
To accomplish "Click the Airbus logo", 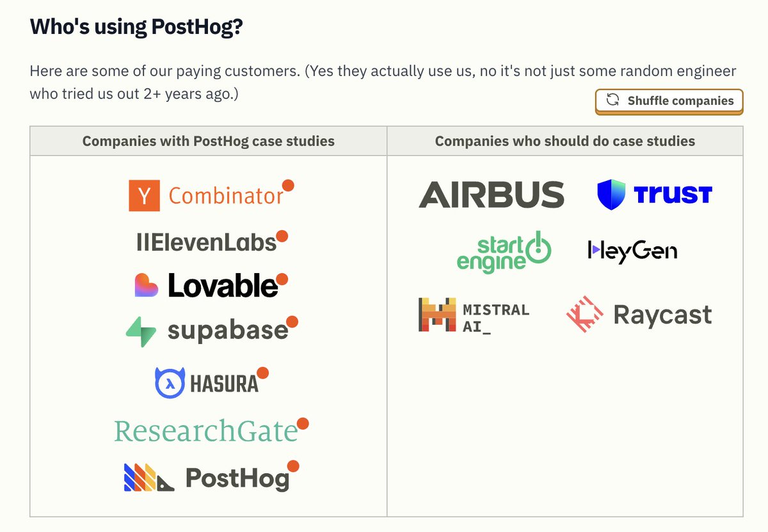I will pos(491,194).
